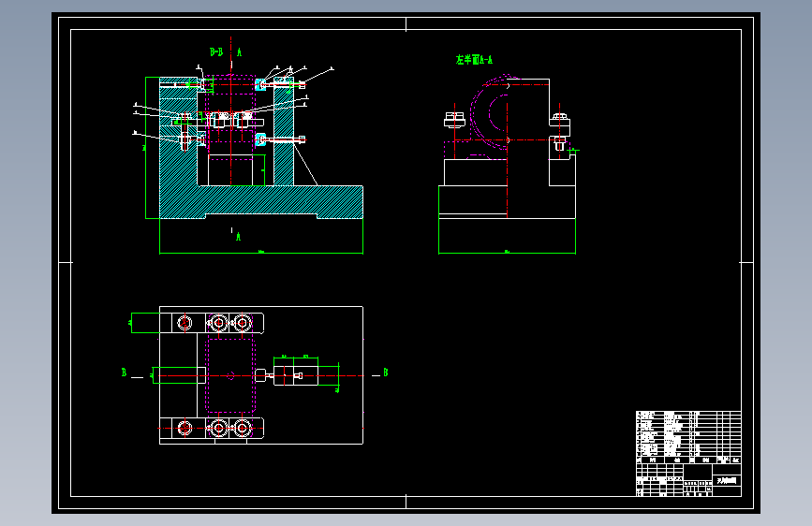The height and width of the screenshot is (526, 812).
Task: Click the green width dimension line under B-B view
Action: pos(261,253)
